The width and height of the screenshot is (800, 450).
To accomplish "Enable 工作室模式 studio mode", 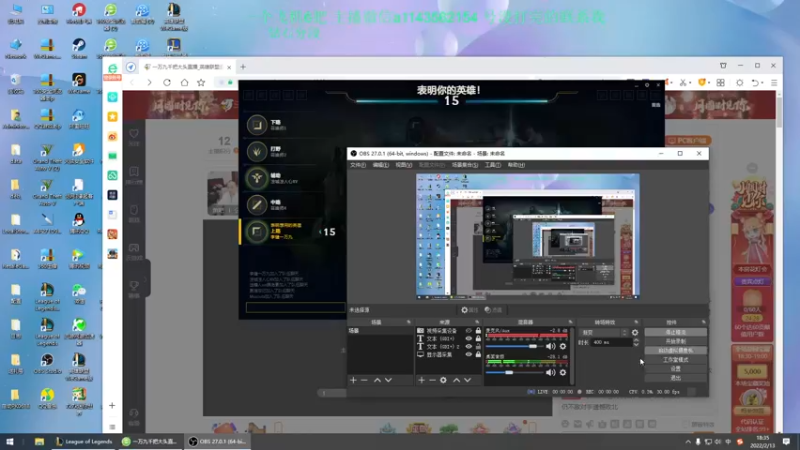I will click(676, 360).
